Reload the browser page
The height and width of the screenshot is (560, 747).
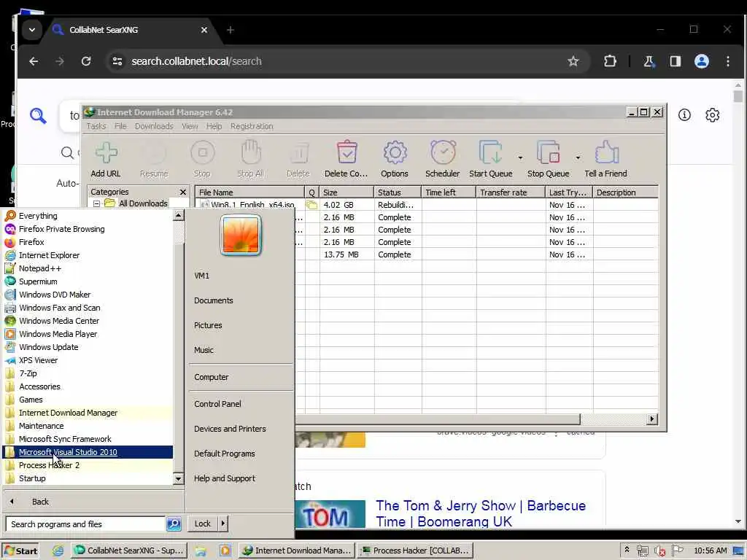pyautogui.click(x=86, y=61)
